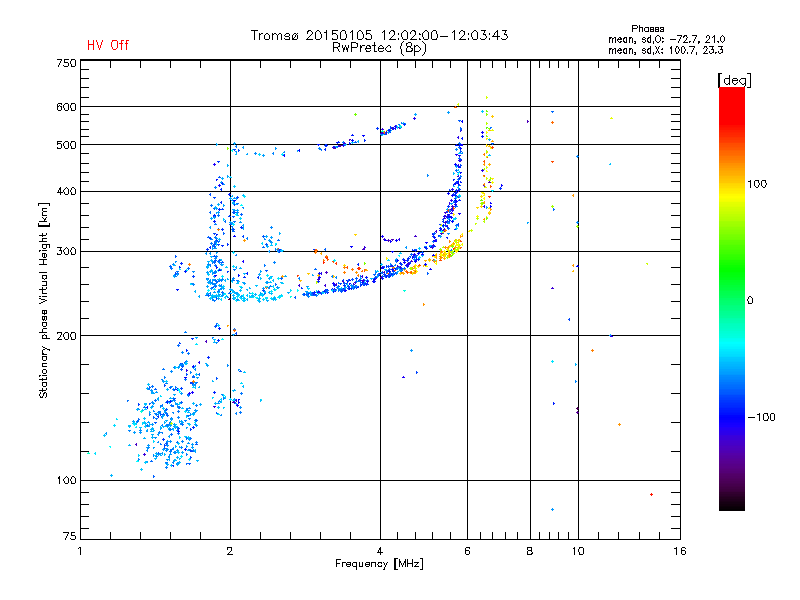Click x-axis tick label '16'

click(x=680, y=551)
